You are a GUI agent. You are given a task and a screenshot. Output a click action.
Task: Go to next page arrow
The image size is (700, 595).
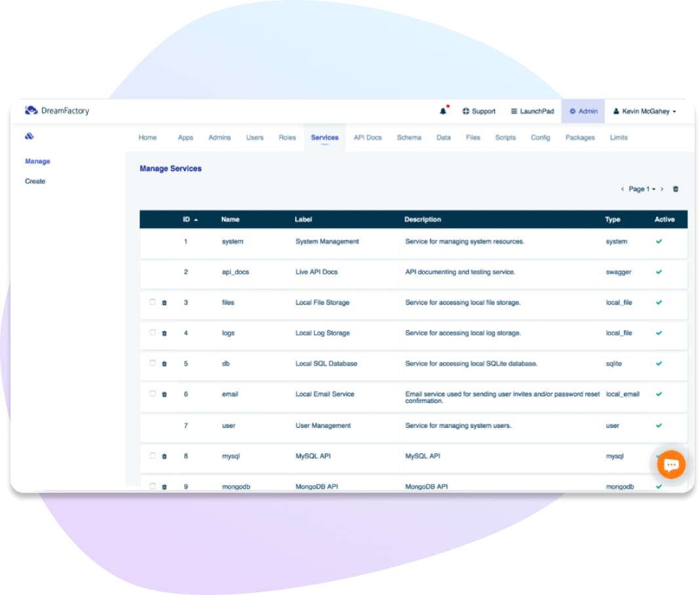click(662, 189)
